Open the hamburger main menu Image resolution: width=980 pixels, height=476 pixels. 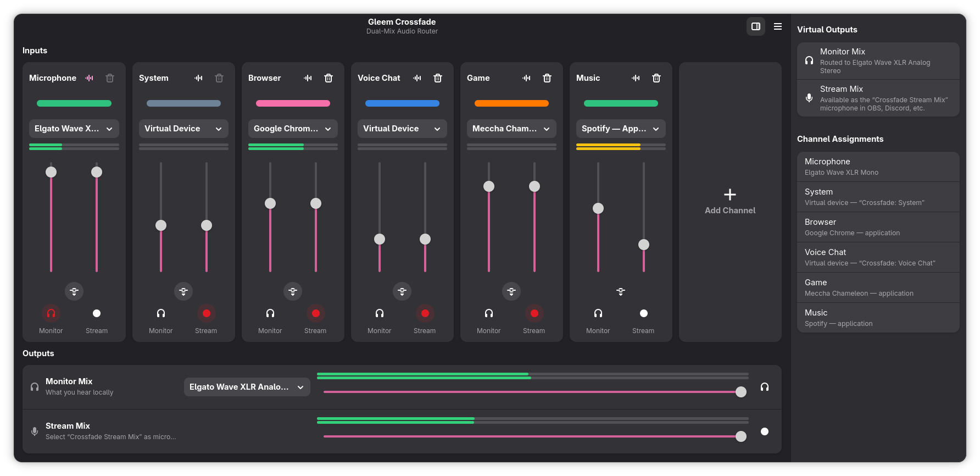point(778,26)
